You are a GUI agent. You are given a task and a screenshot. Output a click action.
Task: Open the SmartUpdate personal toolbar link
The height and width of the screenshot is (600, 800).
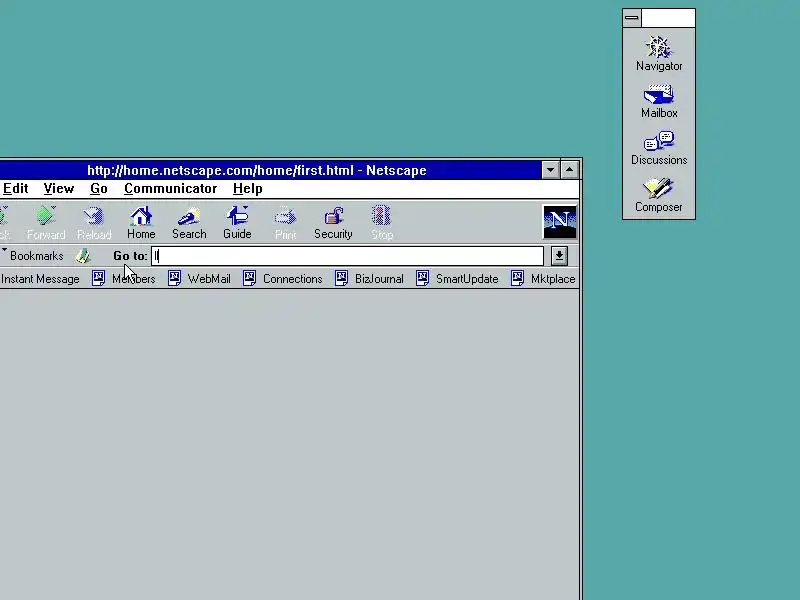457,279
